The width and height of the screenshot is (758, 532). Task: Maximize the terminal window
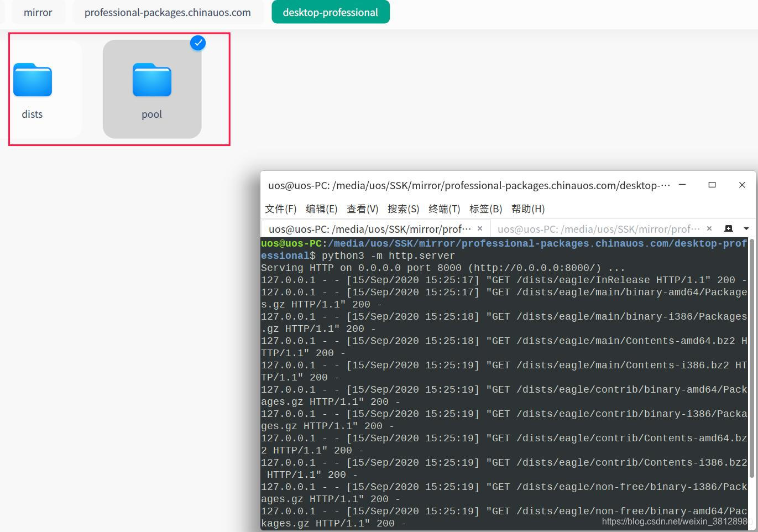tap(712, 185)
